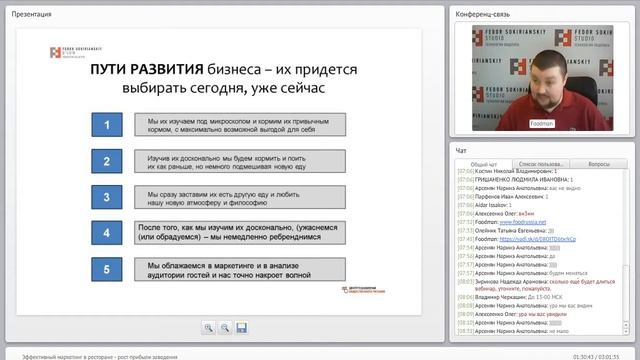Open the Foodman link posted at 07:49
The image size is (640, 360).
538,239
